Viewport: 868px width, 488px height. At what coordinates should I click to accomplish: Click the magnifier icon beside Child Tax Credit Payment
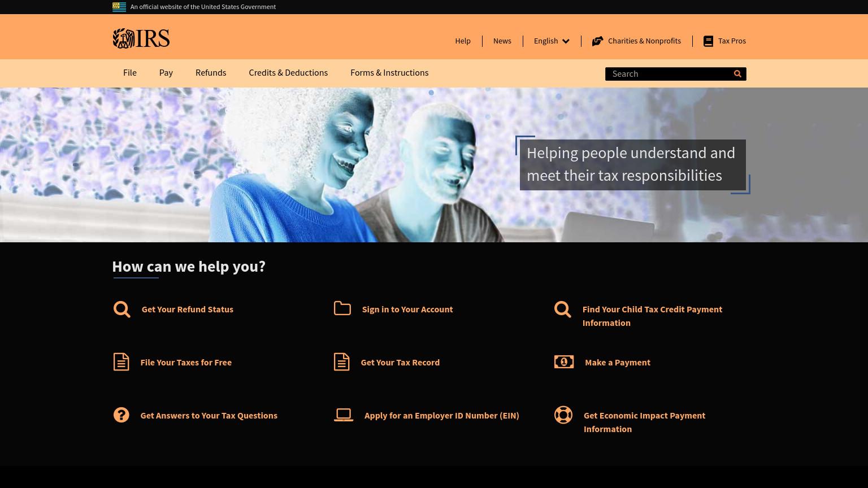[562, 310]
